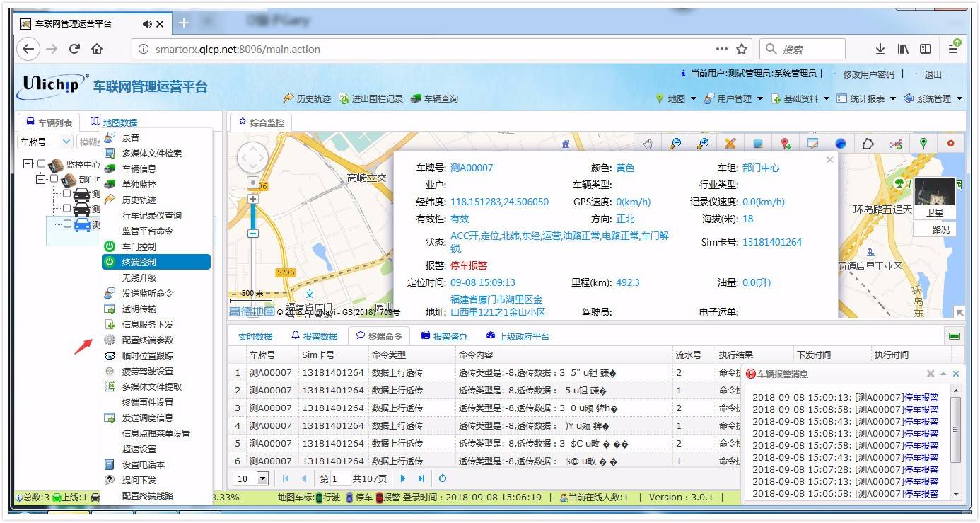
Task: Open 车辆查询 in the top toolbar
Action: pos(434,99)
